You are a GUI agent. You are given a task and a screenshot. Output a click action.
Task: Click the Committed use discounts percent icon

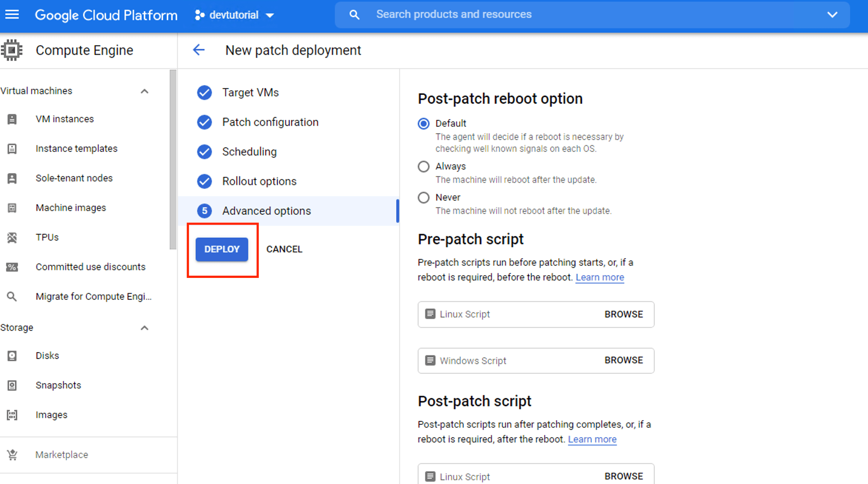pos(12,267)
